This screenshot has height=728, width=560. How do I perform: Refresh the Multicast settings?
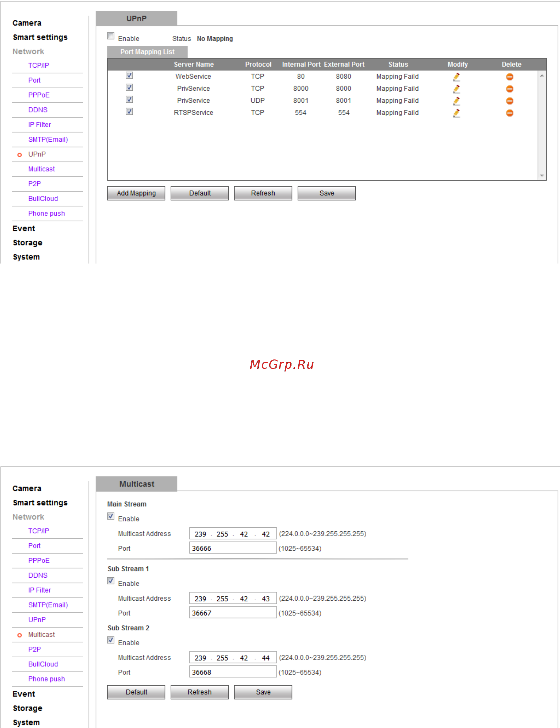tap(200, 692)
